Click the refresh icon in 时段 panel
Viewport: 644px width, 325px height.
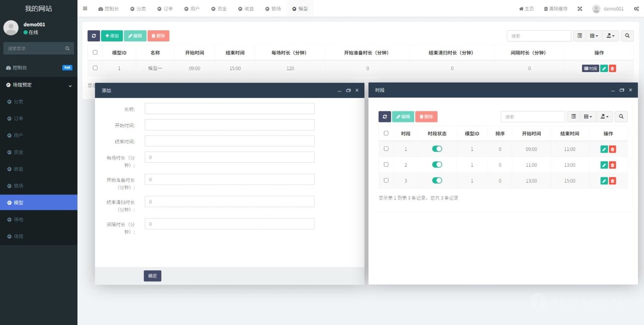(385, 117)
